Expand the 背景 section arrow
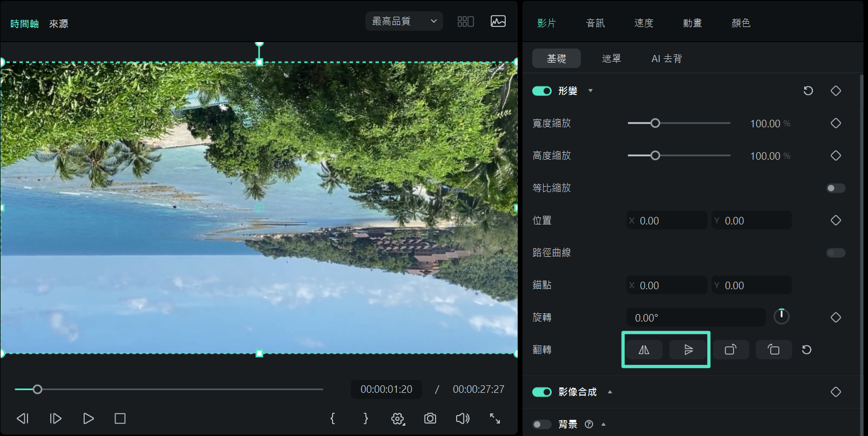This screenshot has height=436, width=868. [x=603, y=424]
